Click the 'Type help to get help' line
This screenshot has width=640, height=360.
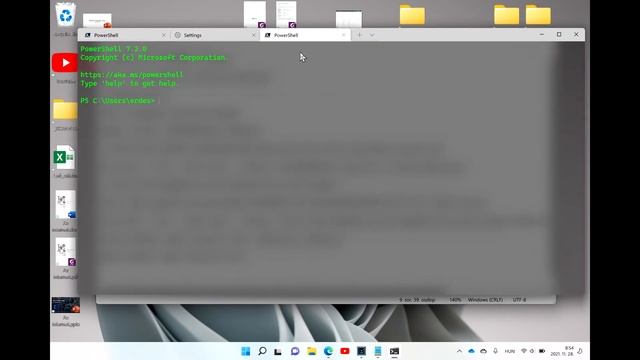tap(129, 83)
